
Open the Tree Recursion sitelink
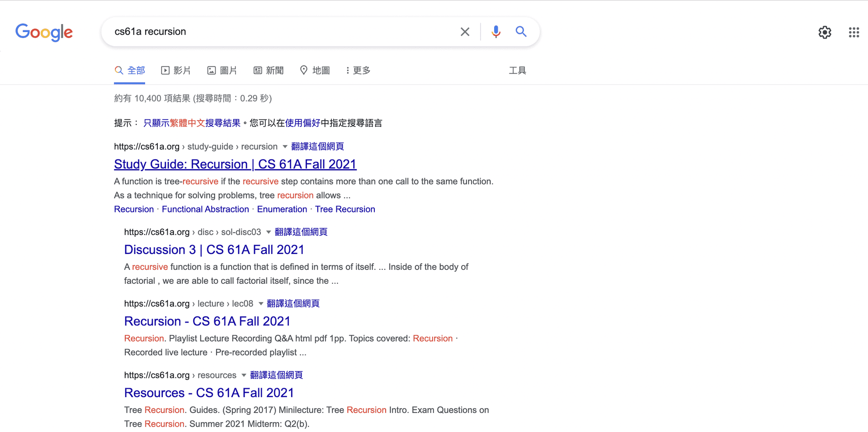345,209
